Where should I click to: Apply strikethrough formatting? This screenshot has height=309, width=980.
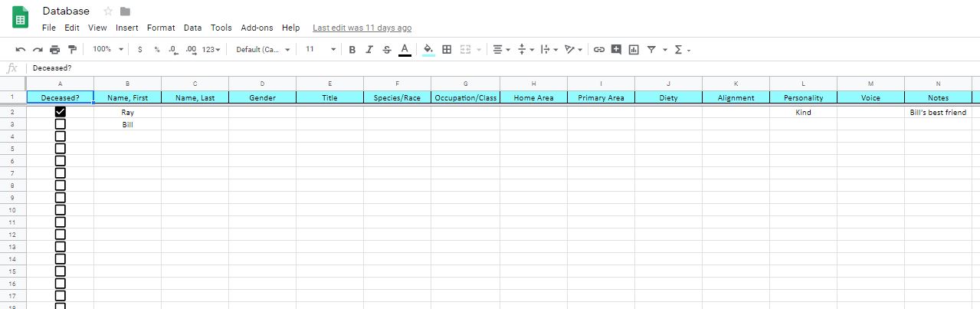[x=386, y=49]
